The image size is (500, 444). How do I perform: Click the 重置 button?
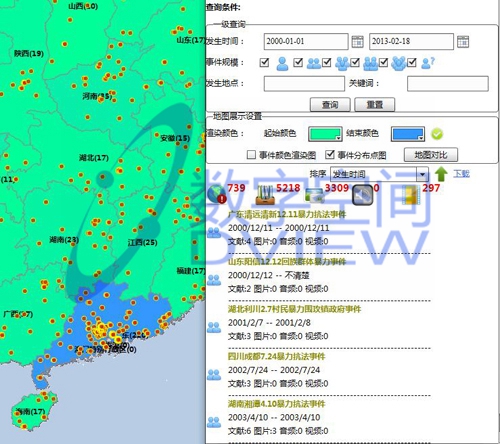coord(375,105)
